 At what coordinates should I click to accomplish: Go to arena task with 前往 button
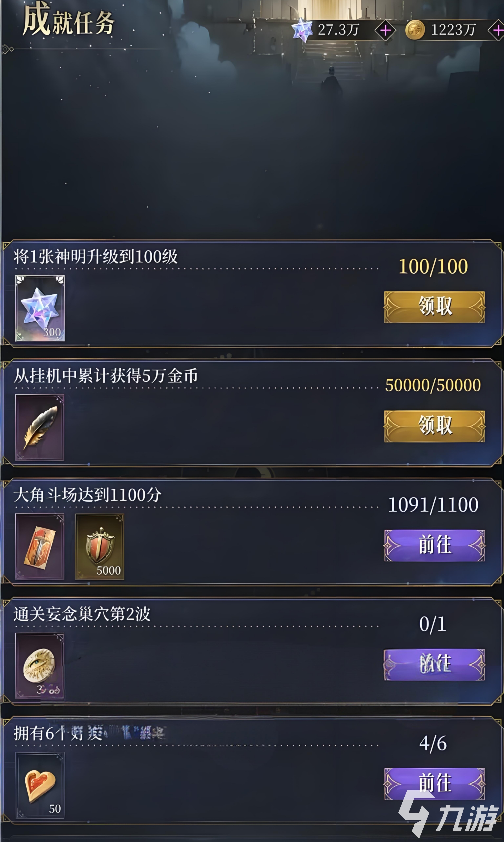point(434,546)
